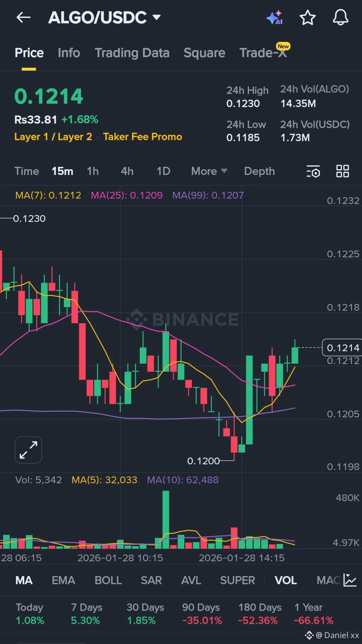Select the 4h timeframe
The image size is (362, 644).
pos(127,171)
